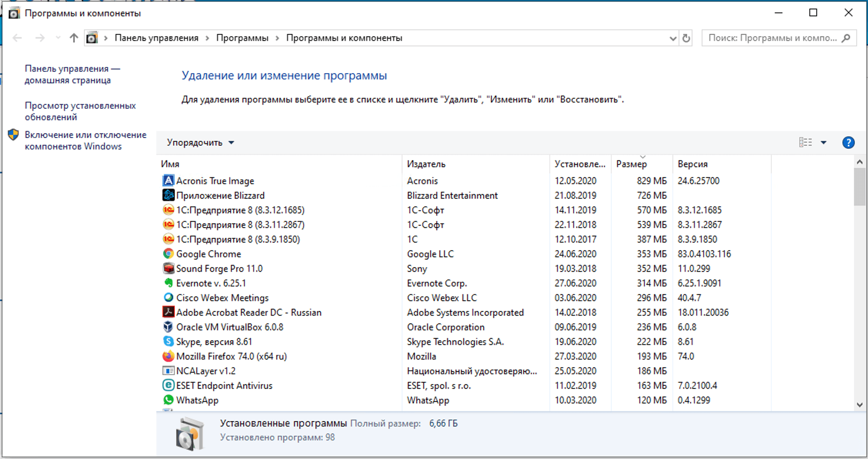This screenshot has width=868, height=459.
Task: Click the Control Panel icon in address bar
Action: coord(92,38)
